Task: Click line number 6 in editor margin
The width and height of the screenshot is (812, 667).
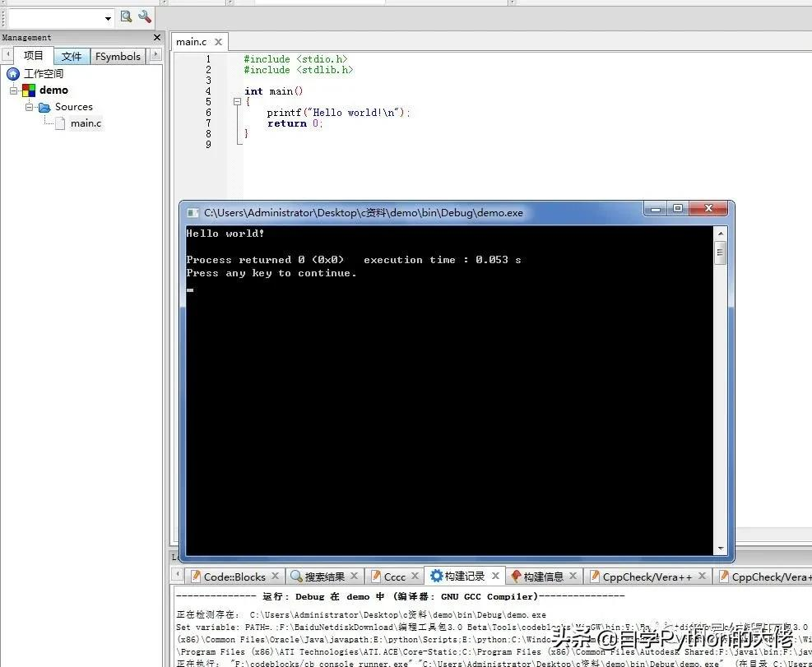Action: [208, 113]
